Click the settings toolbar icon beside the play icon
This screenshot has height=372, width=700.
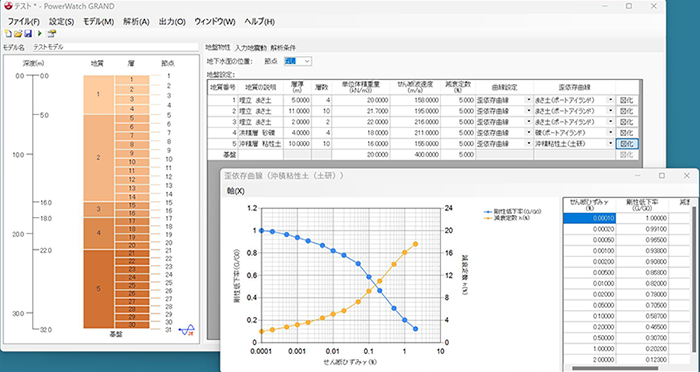coord(52,33)
